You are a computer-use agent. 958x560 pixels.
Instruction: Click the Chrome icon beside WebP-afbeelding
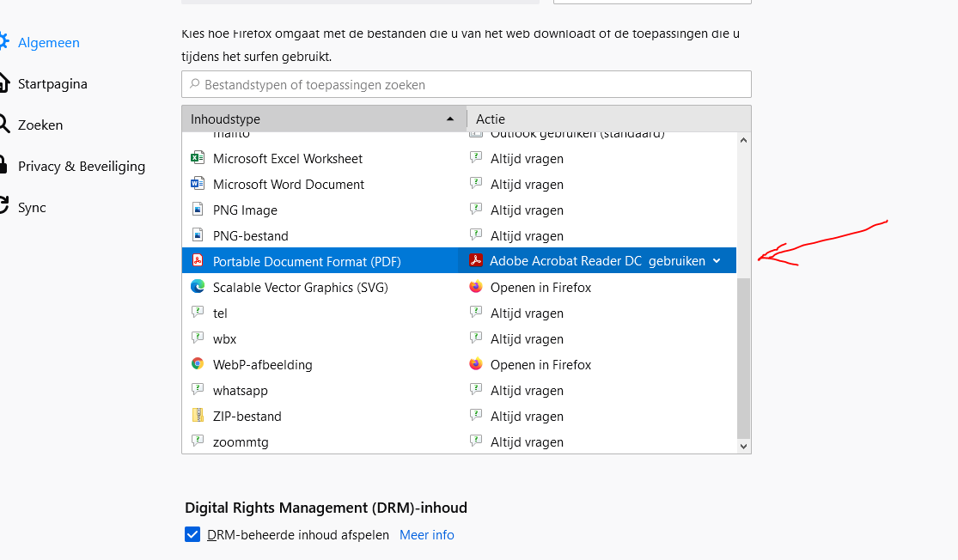pyautogui.click(x=198, y=363)
